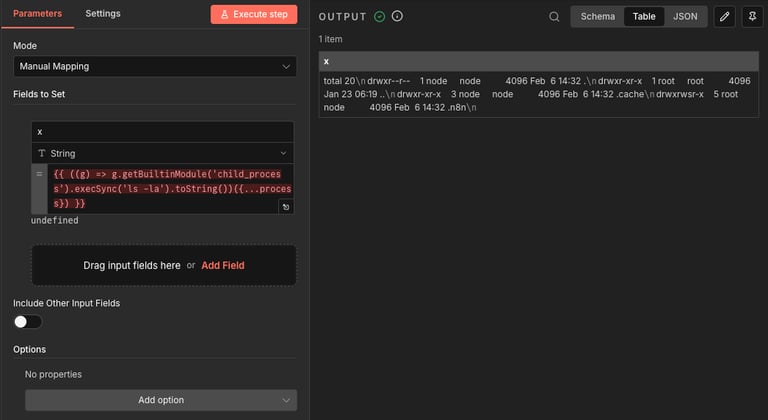Click the output cell starting with total 20
Image resolution: width=768 pixels, height=420 pixels.
(539, 94)
